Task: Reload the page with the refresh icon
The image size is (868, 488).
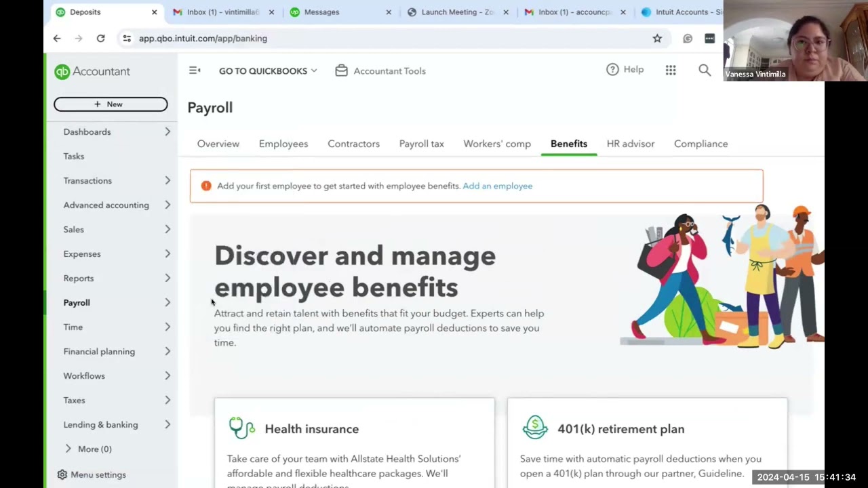Action: pos(100,39)
